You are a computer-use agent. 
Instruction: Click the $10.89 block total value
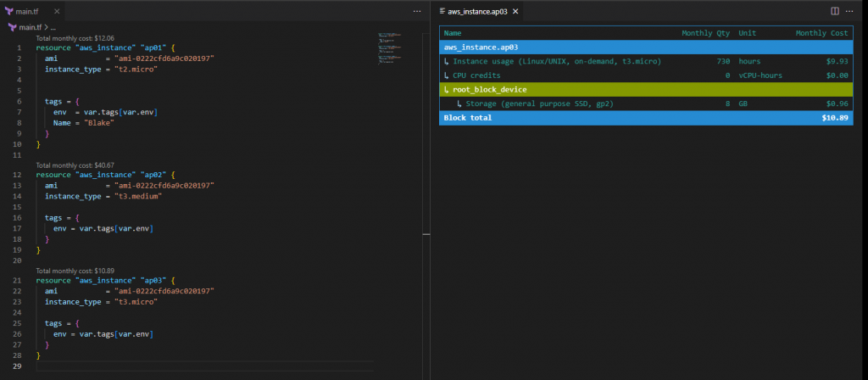pyautogui.click(x=835, y=118)
